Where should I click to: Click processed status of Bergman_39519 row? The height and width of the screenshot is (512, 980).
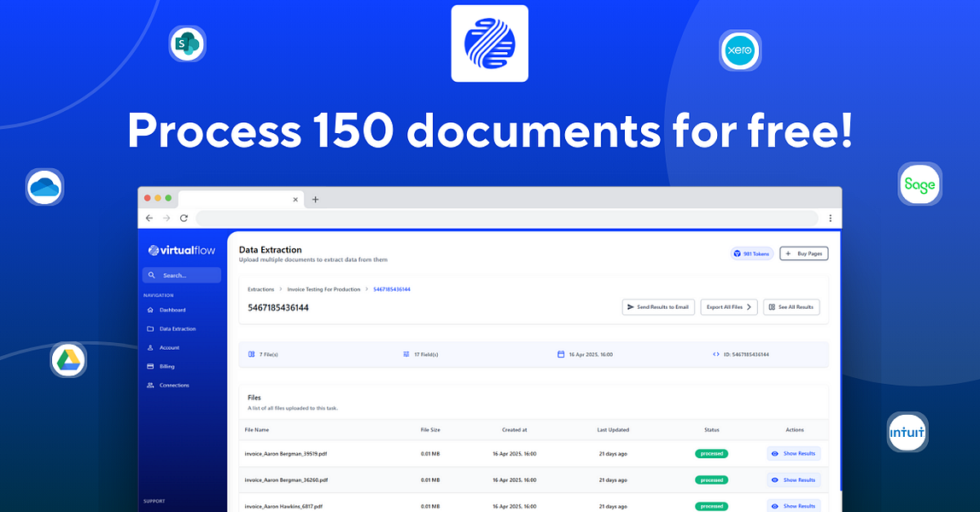[x=711, y=454]
